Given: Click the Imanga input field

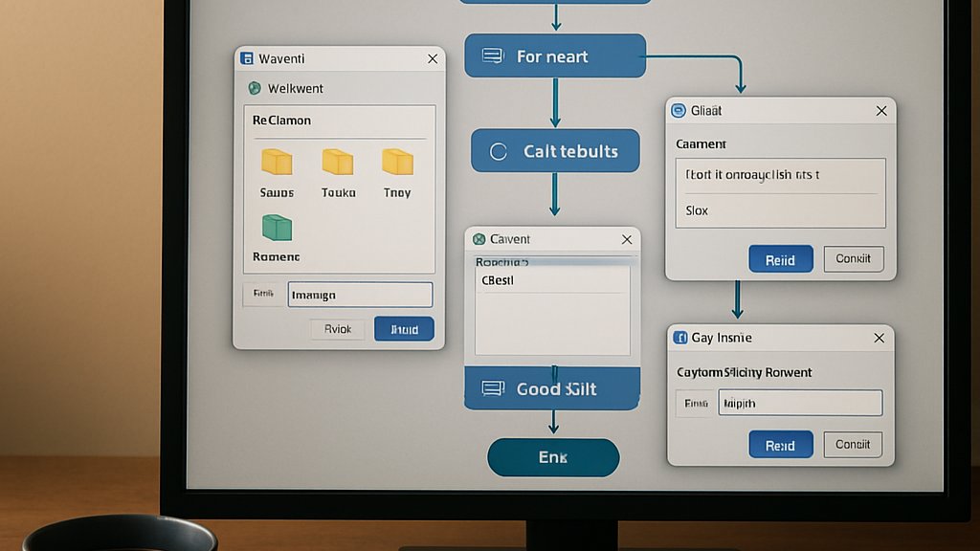Looking at the screenshot, I should coord(360,295).
